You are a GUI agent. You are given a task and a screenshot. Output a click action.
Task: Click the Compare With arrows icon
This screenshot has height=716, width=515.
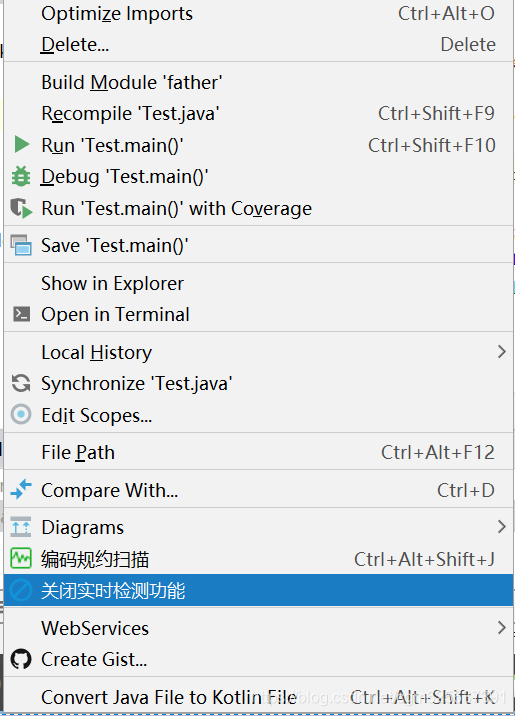pos(21,489)
